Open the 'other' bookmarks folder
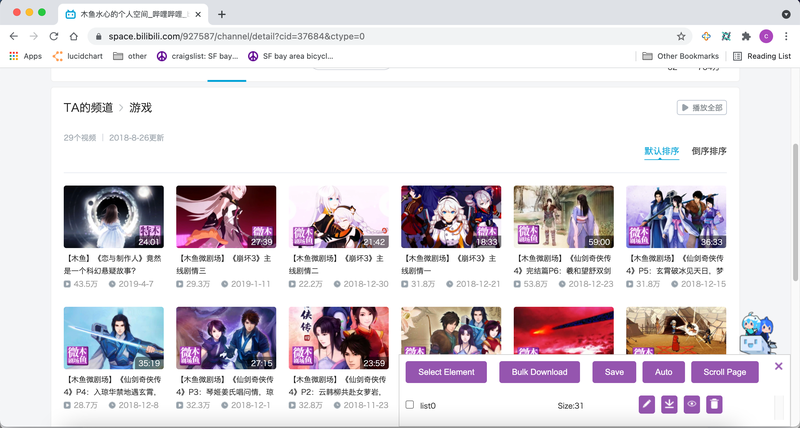 coord(130,56)
